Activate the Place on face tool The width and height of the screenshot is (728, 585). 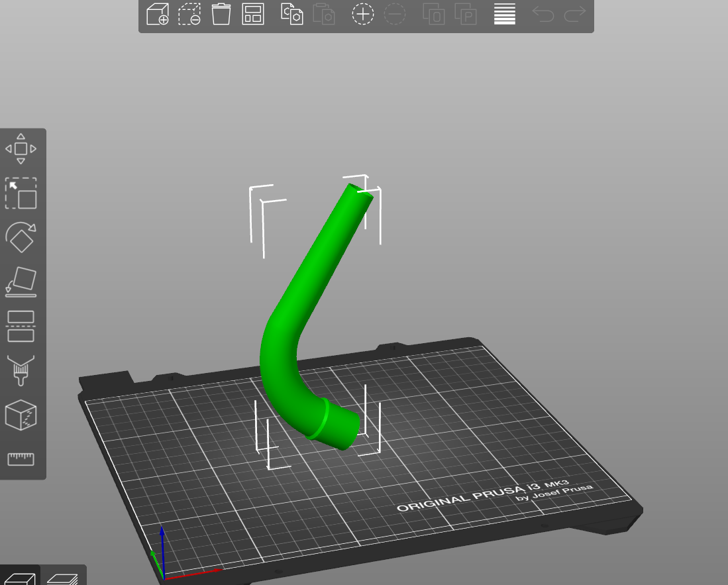[x=21, y=282]
